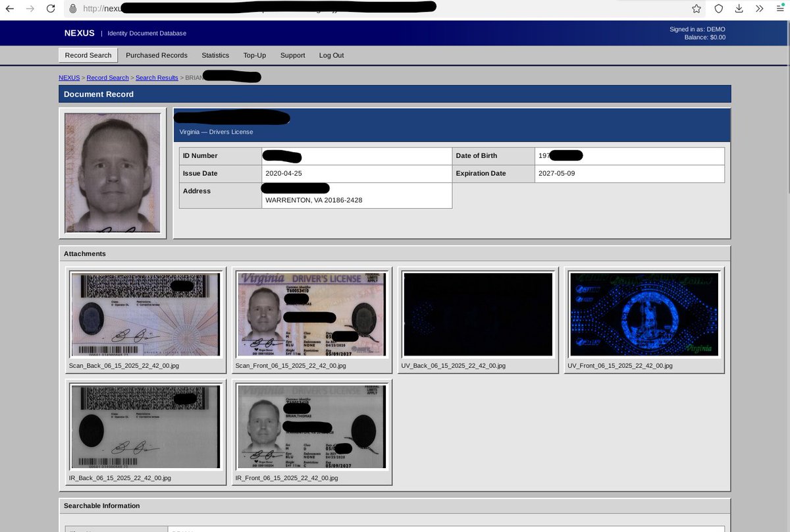This screenshot has width=790, height=532.
Task: Switch to the Record Search tab
Action: pos(88,55)
